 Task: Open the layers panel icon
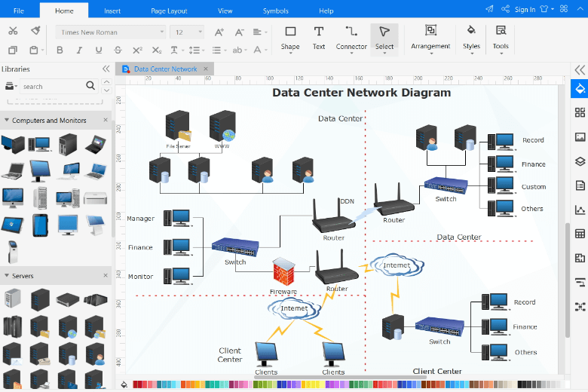(580, 161)
